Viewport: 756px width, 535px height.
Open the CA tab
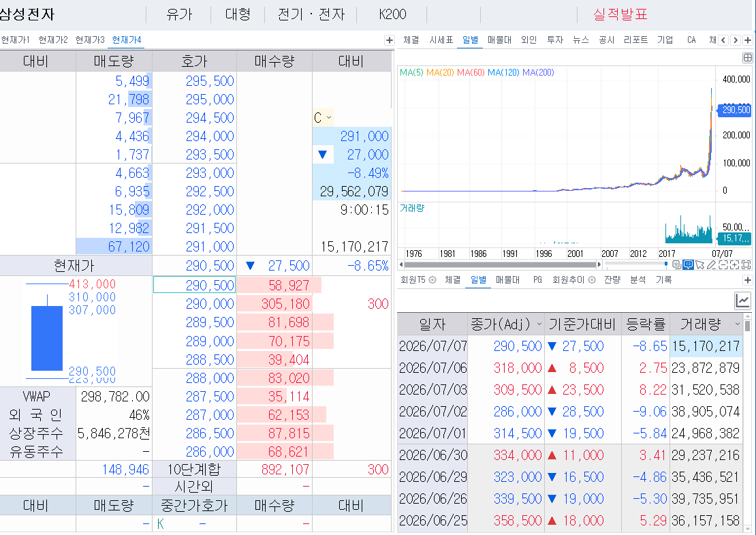point(691,40)
